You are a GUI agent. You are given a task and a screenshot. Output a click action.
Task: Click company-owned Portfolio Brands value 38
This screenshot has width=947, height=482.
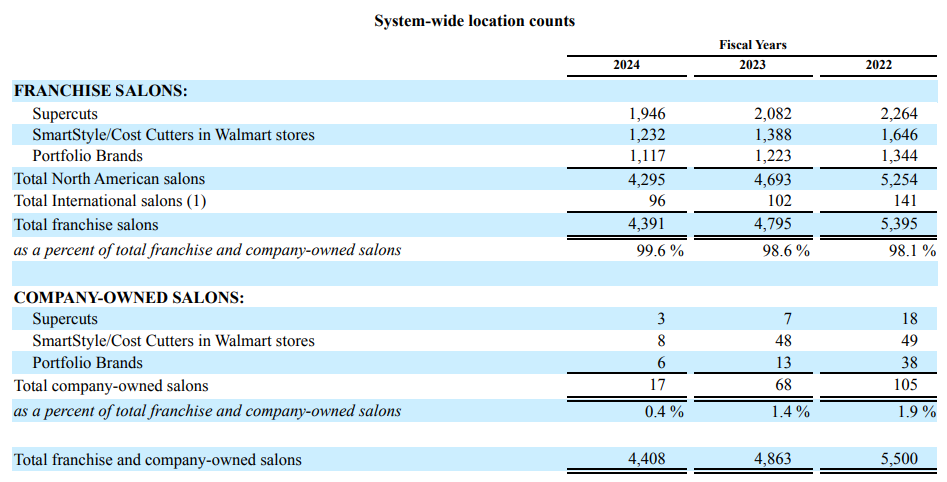tap(910, 362)
